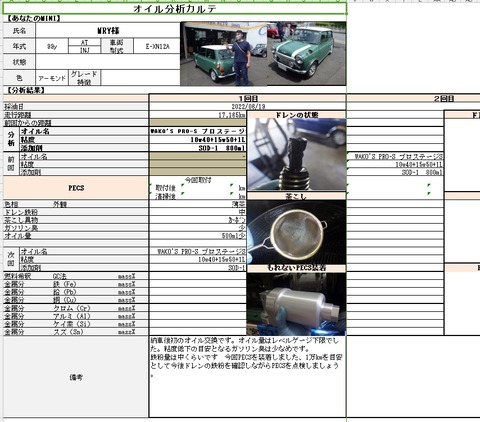Select SOD-1 800ml cell under 1回目
480x422 pixels.
[197, 148]
